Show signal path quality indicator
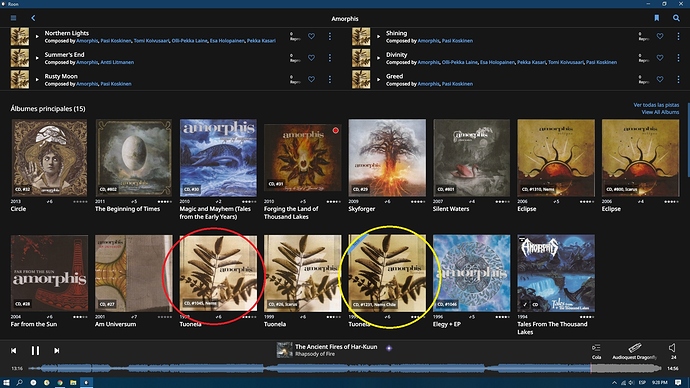The height and width of the screenshot is (388, 690). coord(389,348)
